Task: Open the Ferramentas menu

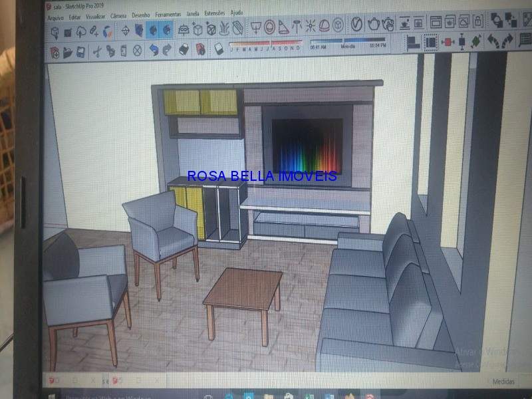Action: [x=168, y=14]
